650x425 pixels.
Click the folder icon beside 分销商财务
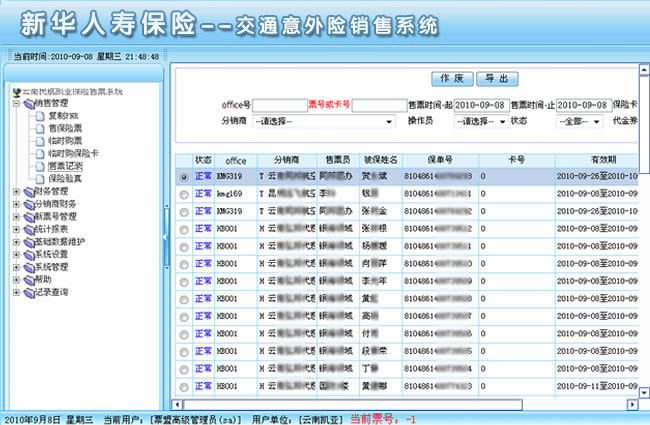29,204
